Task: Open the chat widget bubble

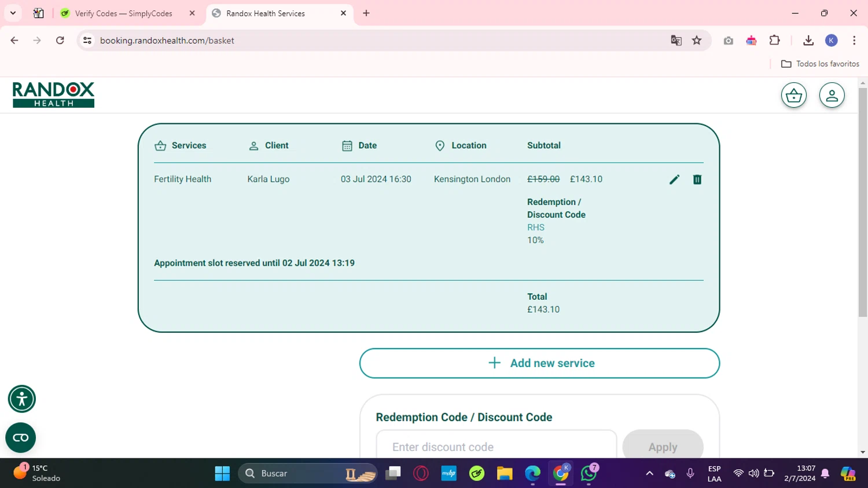Action: (20, 438)
